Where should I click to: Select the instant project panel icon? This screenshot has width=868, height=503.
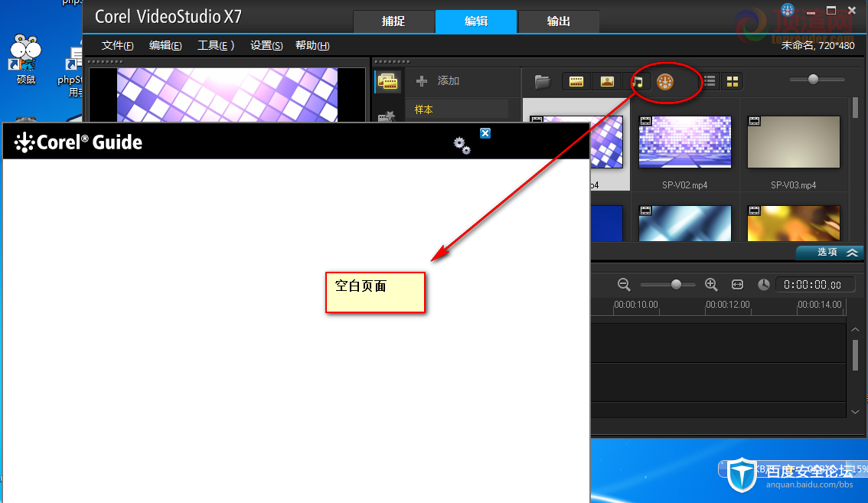[387, 116]
